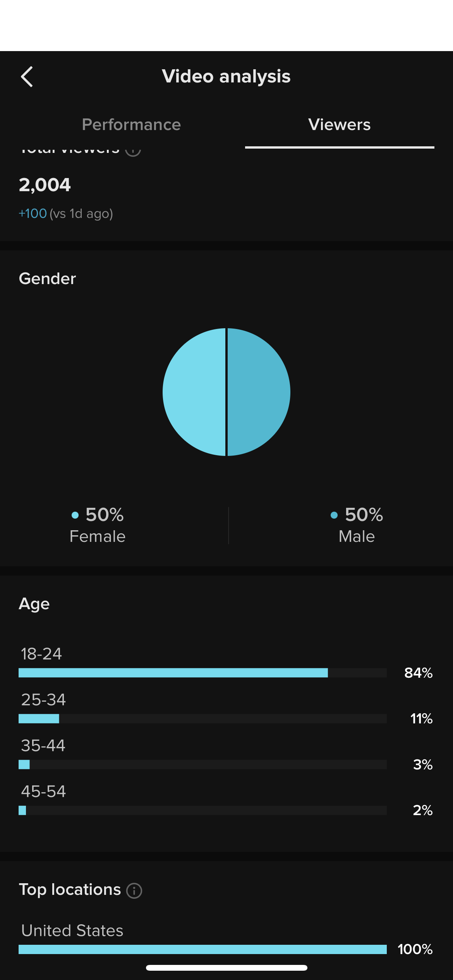This screenshot has width=453, height=980.
Task: Select the Viewers tab
Action: point(339,125)
